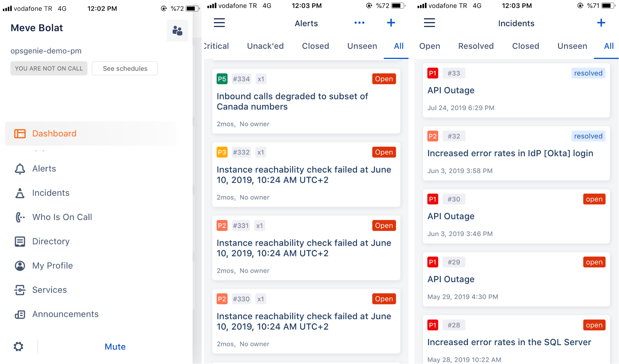Select the Unseen tab in Incidents
Screen dimensions: 619x364
coord(572,46)
